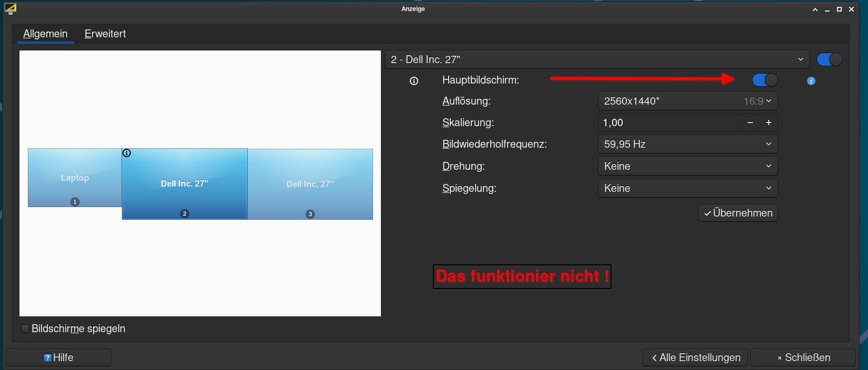This screenshot has height=370, width=868.
Task: Click the blue info icon beside primary display toggle
Action: click(x=811, y=81)
